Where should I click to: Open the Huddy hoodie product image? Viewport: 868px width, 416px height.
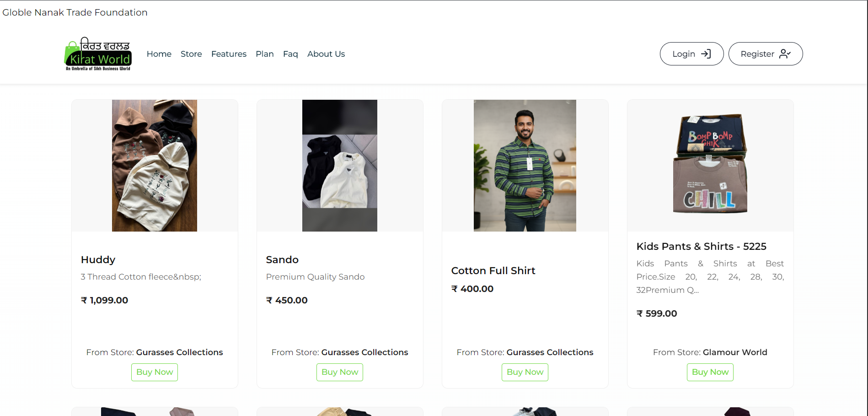click(155, 166)
